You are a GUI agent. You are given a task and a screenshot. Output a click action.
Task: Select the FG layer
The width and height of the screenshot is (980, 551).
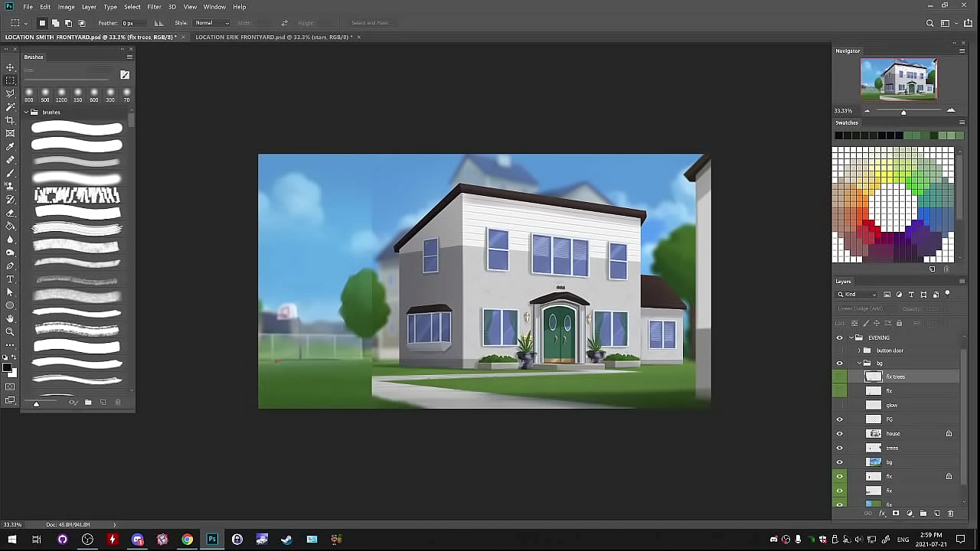pyautogui.click(x=903, y=419)
